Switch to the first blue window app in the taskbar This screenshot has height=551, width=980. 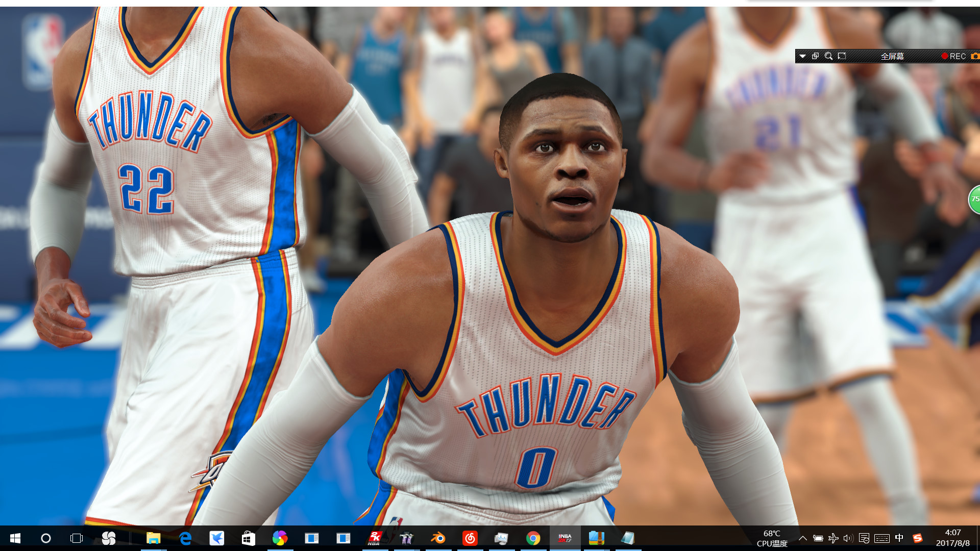pos(311,538)
